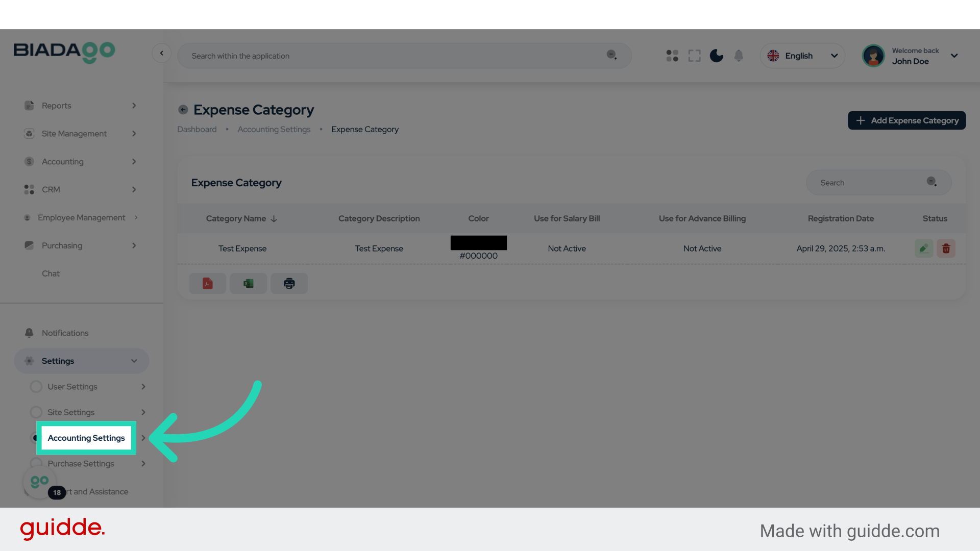Click the black #000000 color swatch
Image resolution: width=980 pixels, height=551 pixels.
click(478, 242)
